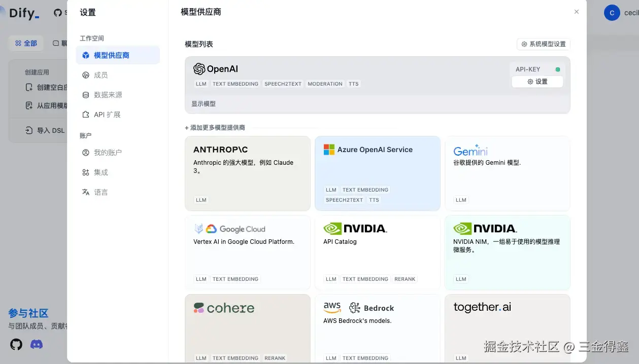The height and width of the screenshot is (364, 639).
Task: Select the Azure OpenAI Service card
Action: [378, 173]
